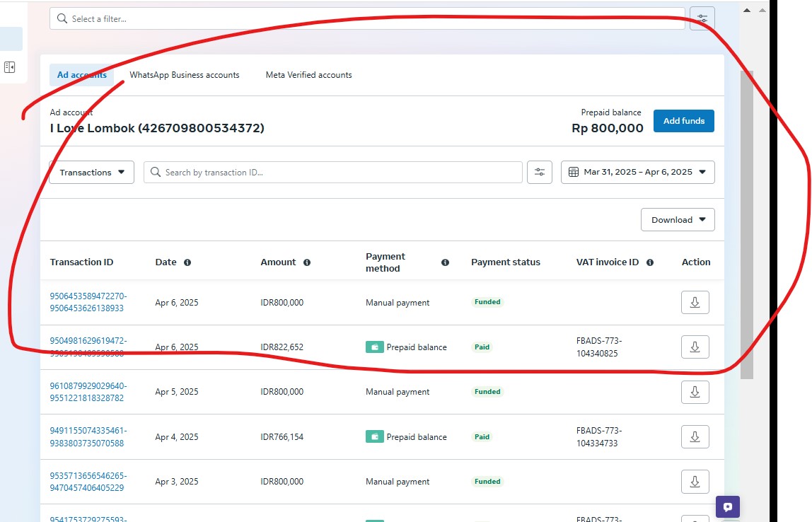This screenshot has width=812, height=522.
Task: Show info tooltip for VAT invoice ID
Action: coord(650,262)
